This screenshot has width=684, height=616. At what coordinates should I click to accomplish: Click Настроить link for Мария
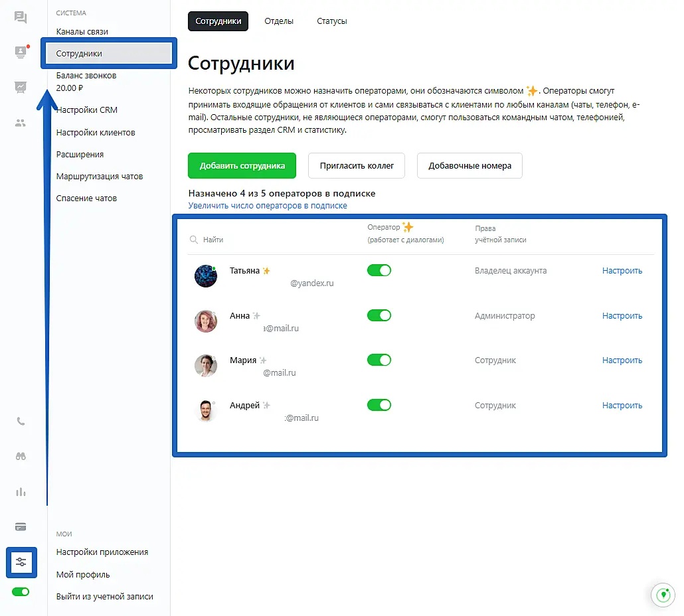pos(622,360)
